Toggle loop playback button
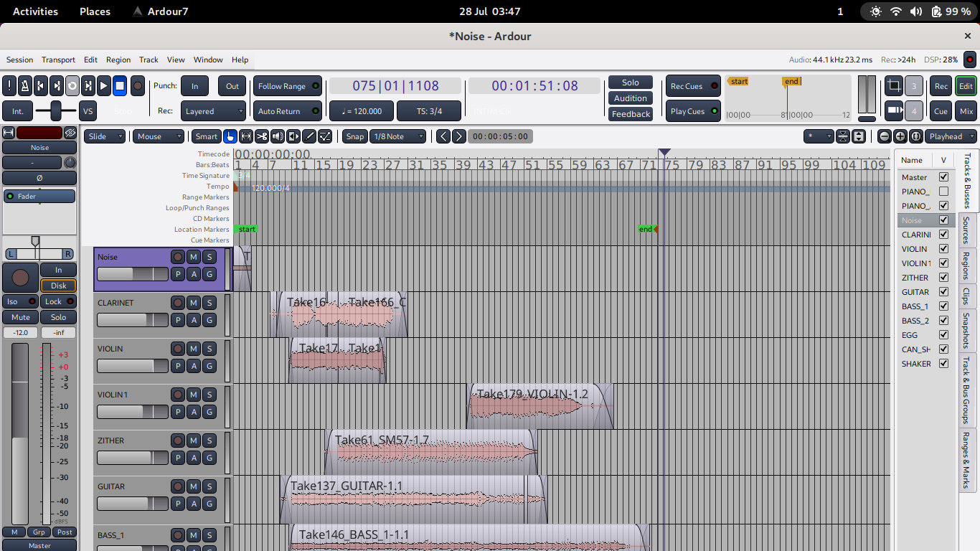Screen dimensions: 980x551 [72, 86]
